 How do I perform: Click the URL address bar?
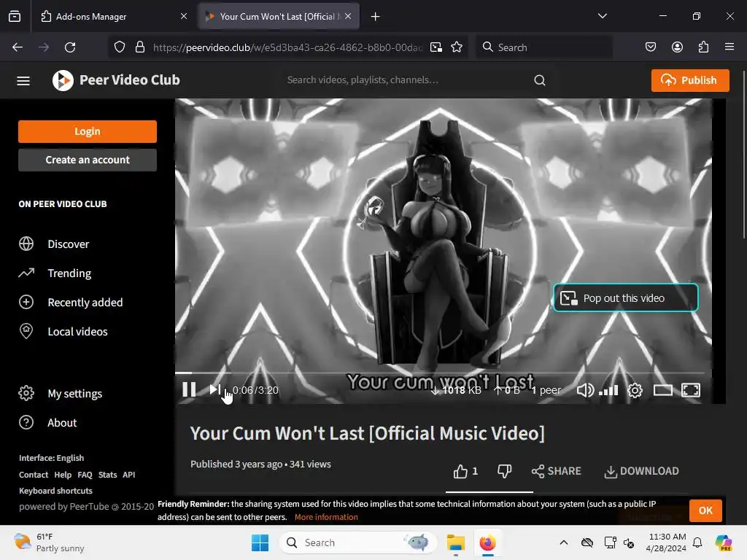pyautogui.click(x=287, y=47)
